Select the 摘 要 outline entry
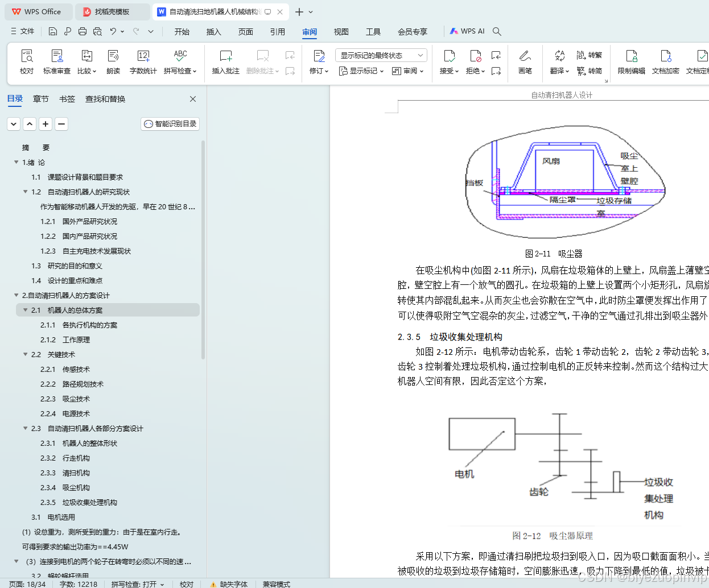This screenshot has height=588, width=709. tap(36, 147)
